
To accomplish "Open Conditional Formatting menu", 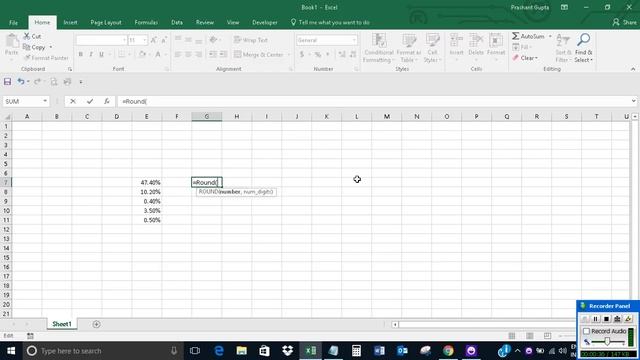I will pos(379,48).
